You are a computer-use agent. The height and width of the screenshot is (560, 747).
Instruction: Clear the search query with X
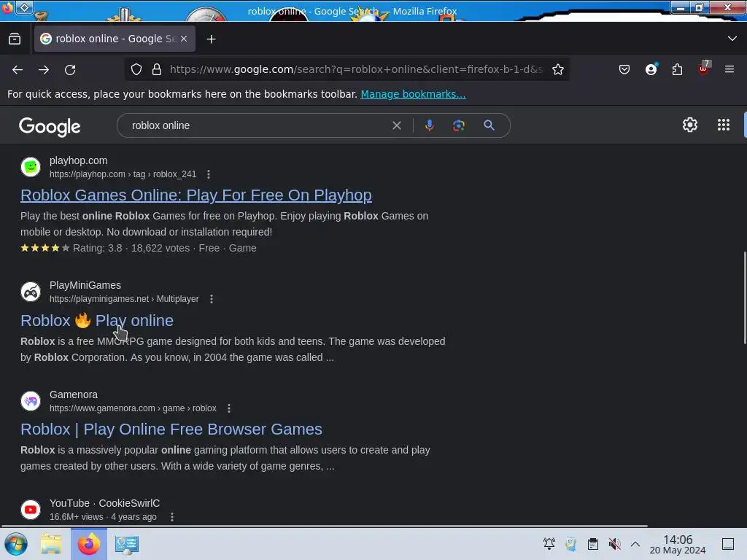tap(396, 125)
